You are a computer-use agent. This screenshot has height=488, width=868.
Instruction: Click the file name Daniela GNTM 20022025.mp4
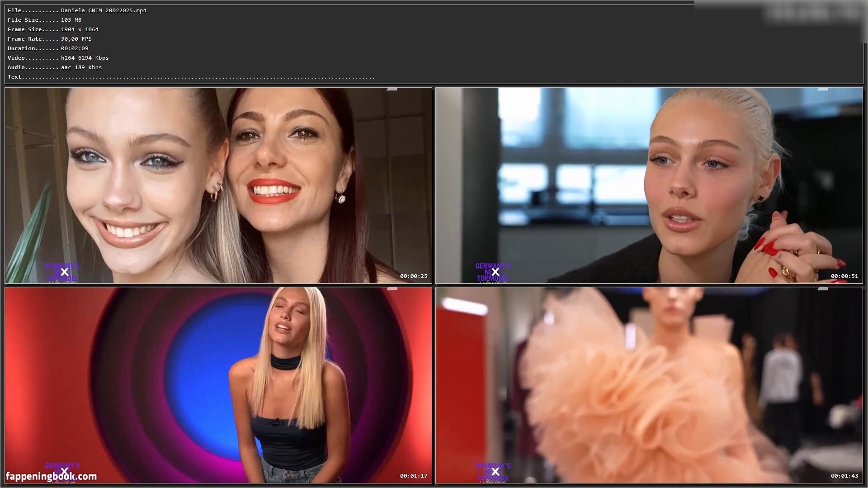104,10
